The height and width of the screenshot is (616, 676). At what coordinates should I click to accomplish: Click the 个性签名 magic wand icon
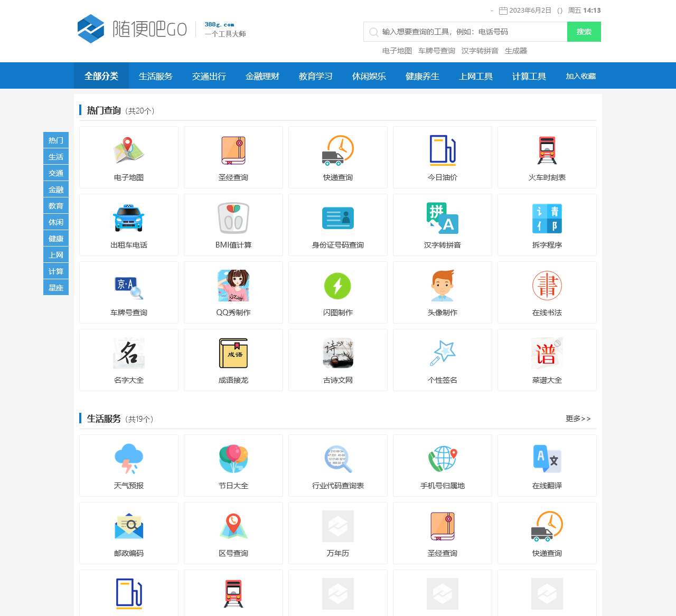coord(443,353)
